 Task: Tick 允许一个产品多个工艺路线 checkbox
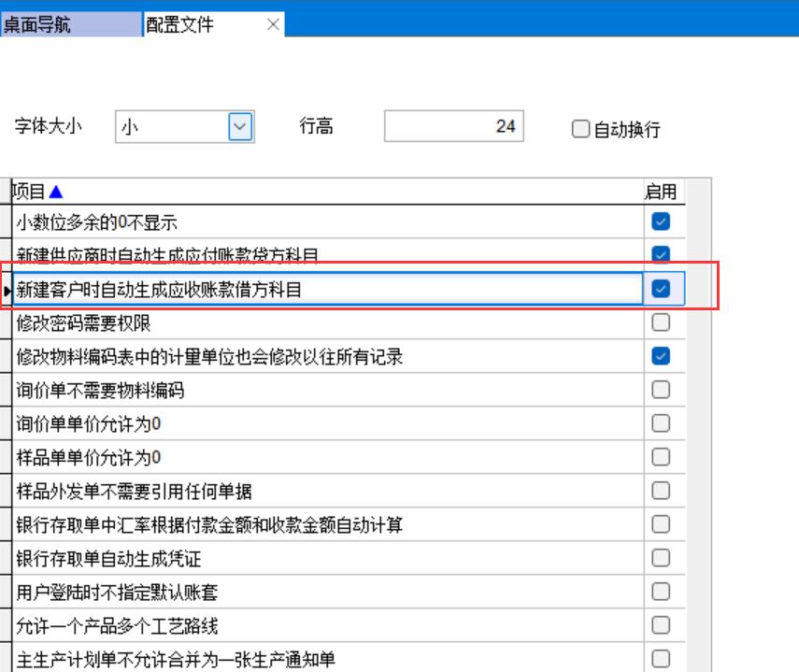(x=662, y=625)
